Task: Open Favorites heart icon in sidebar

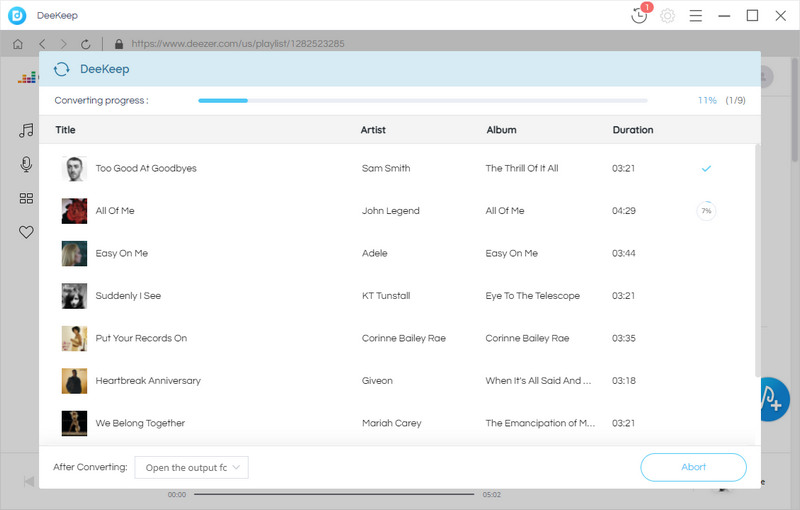Action: (26, 232)
